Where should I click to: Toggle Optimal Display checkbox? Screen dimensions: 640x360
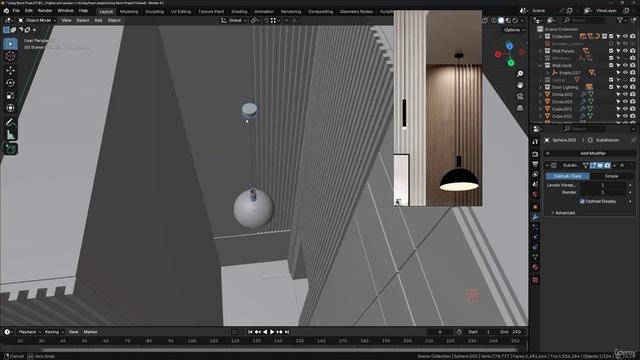click(x=582, y=201)
